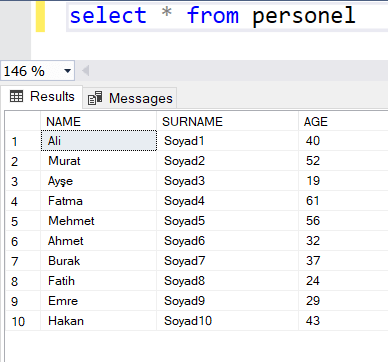Click the Messages tab icon
Screen dimensions: 388x362
[95, 98]
